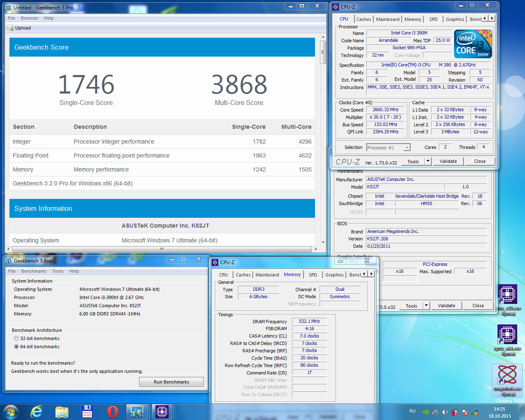Viewport: 525px width, 420px height.
Task: Click Validate in the CPU-Z Mainboard window
Action: pyautogui.click(x=447, y=306)
